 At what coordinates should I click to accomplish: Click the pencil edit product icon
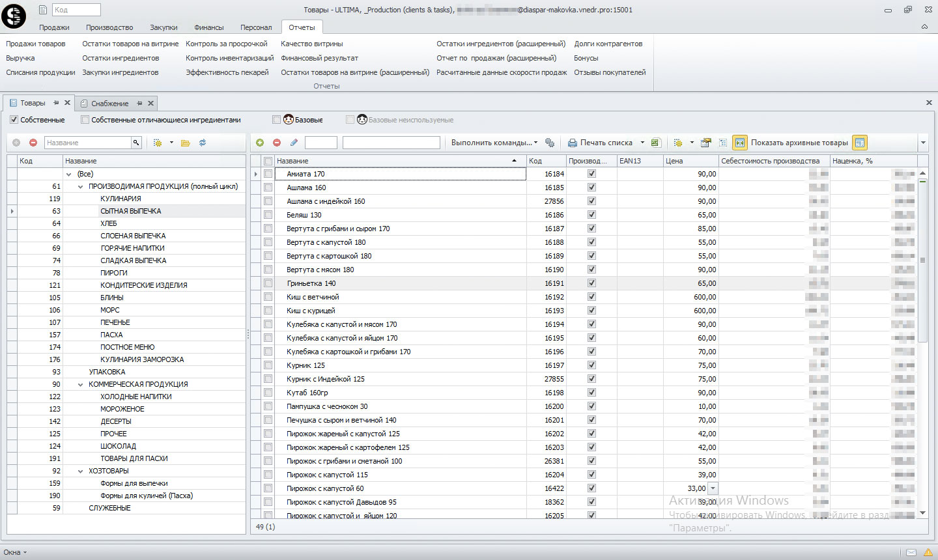pos(294,143)
